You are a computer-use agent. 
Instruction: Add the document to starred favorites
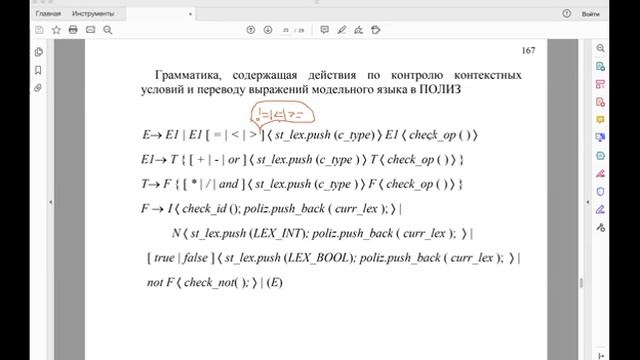(x=56, y=30)
